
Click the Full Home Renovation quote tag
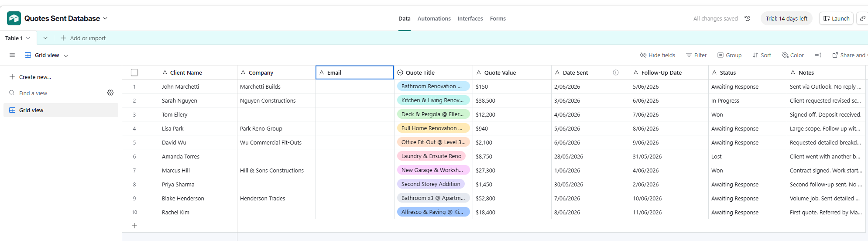point(433,128)
